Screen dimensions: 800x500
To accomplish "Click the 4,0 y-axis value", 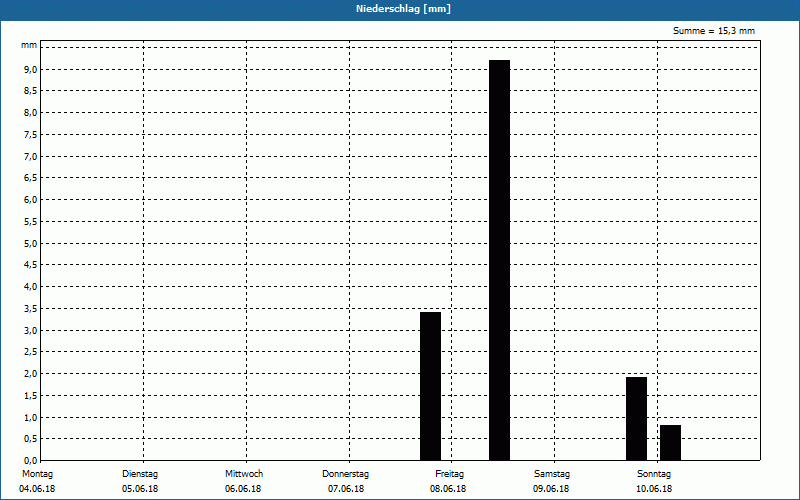I will coord(31,287).
